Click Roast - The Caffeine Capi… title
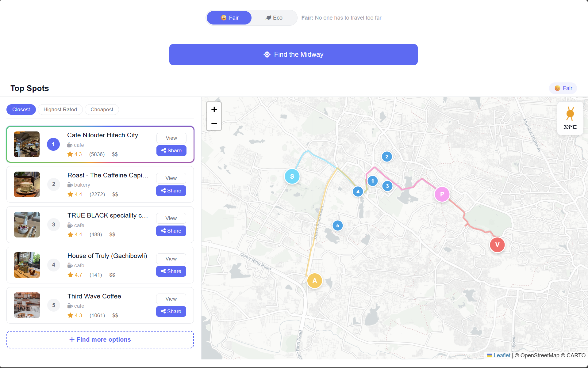Image resolution: width=588 pixels, height=368 pixels. 108,175
